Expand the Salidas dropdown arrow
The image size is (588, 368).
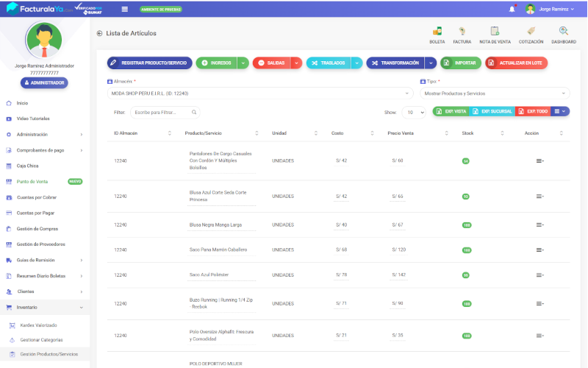(296, 63)
